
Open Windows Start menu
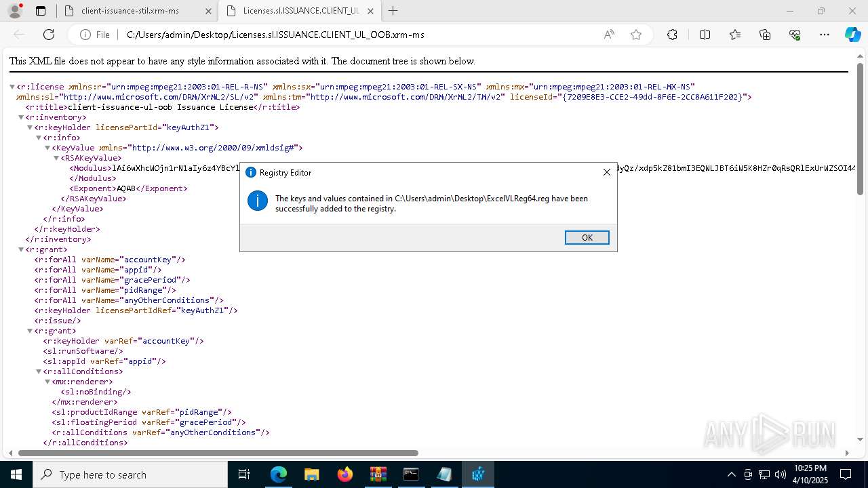click(16, 474)
